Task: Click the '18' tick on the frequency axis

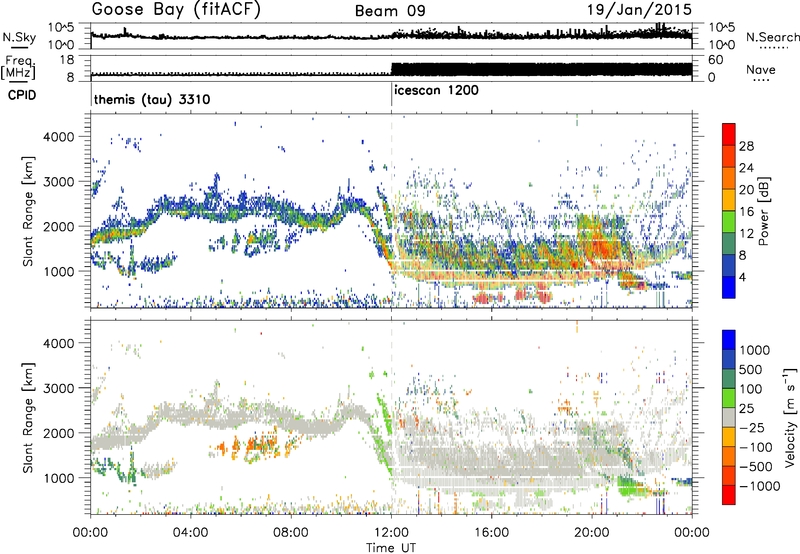Action: [x=67, y=60]
